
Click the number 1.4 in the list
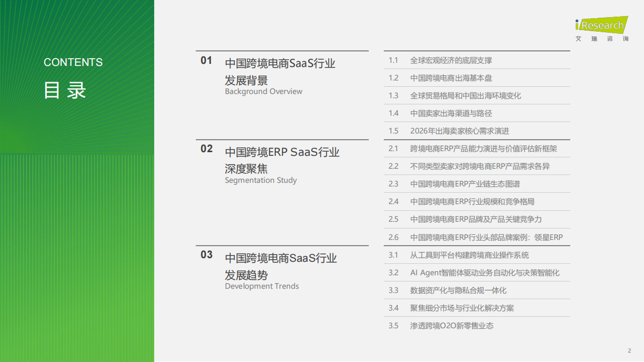(393, 113)
